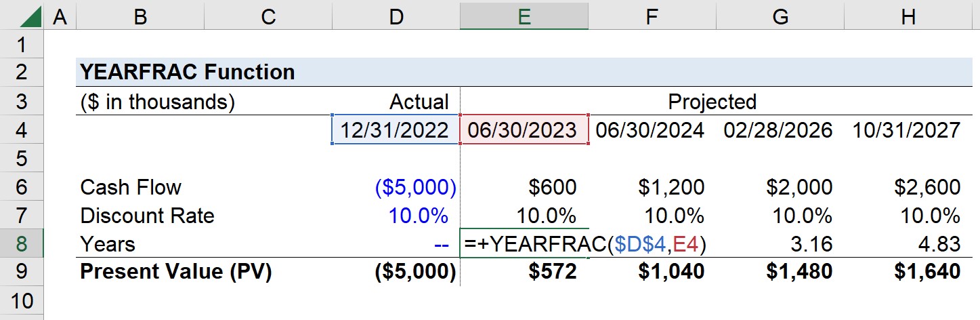The image size is (980, 320).
Task: Click the 06/30/2023 date cell
Action: point(524,129)
